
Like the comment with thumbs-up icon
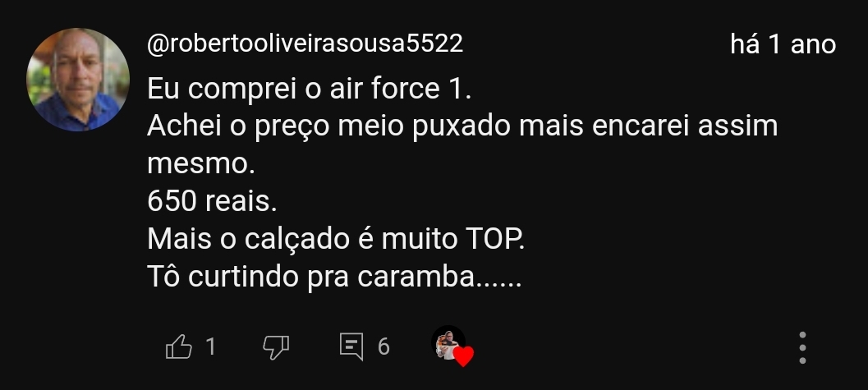[179, 346]
